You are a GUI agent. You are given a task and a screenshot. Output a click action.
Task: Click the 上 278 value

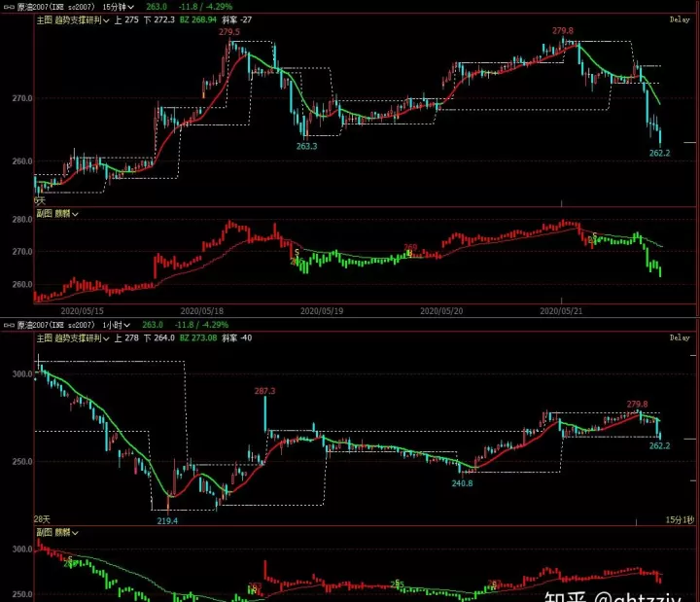pyautogui.click(x=126, y=338)
